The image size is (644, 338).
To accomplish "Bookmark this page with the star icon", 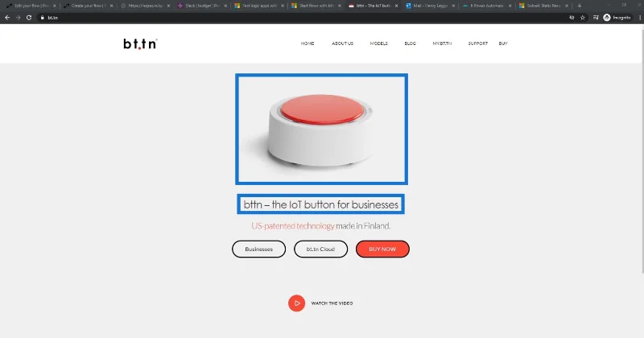I will (582, 18).
